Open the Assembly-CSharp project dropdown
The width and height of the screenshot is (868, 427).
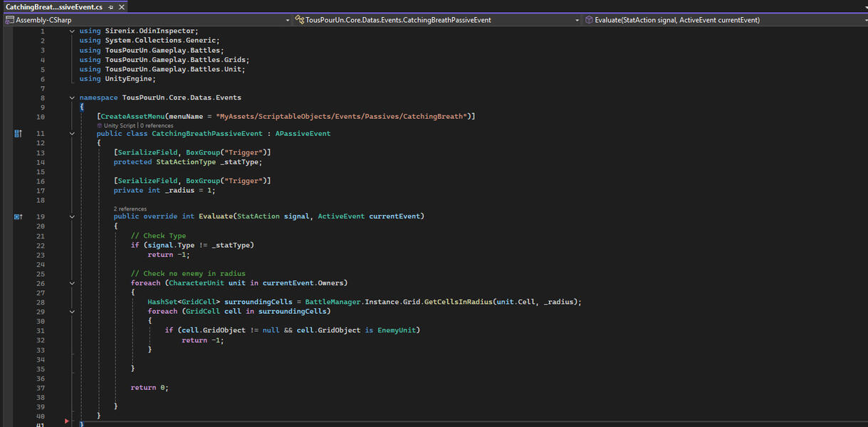coord(287,21)
